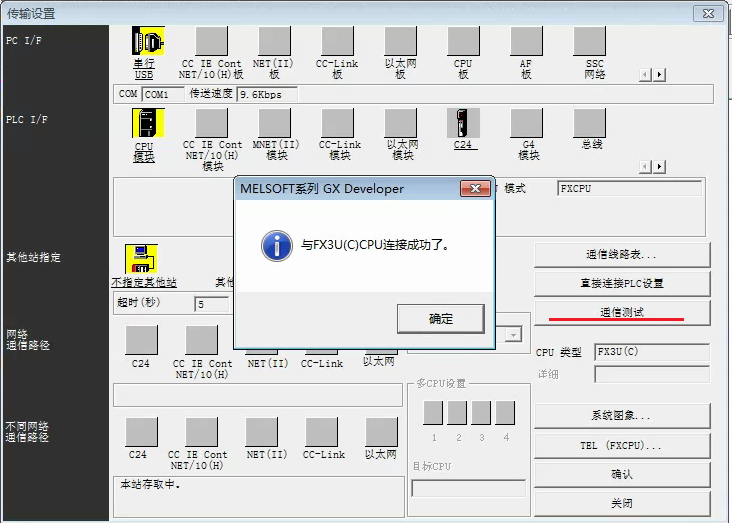Screen dimensions: 732x523
Task: Click the FXCPU mode field
Action: pyautogui.click(x=630, y=189)
